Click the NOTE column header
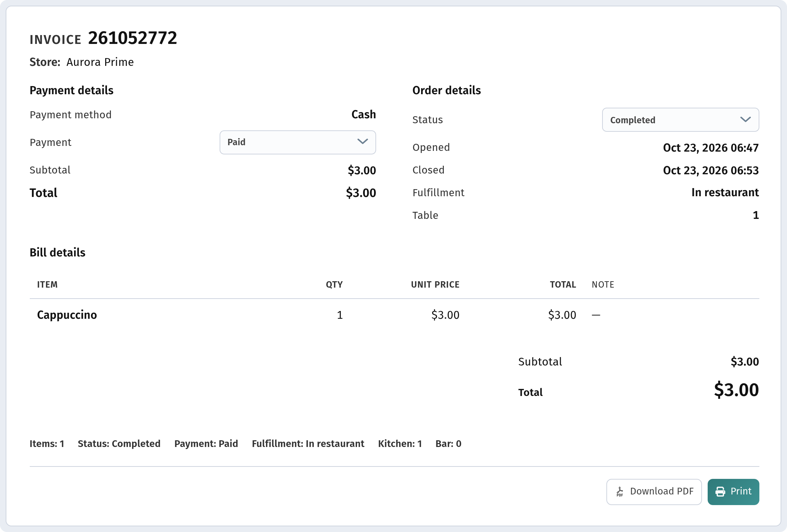 [x=603, y=284]
